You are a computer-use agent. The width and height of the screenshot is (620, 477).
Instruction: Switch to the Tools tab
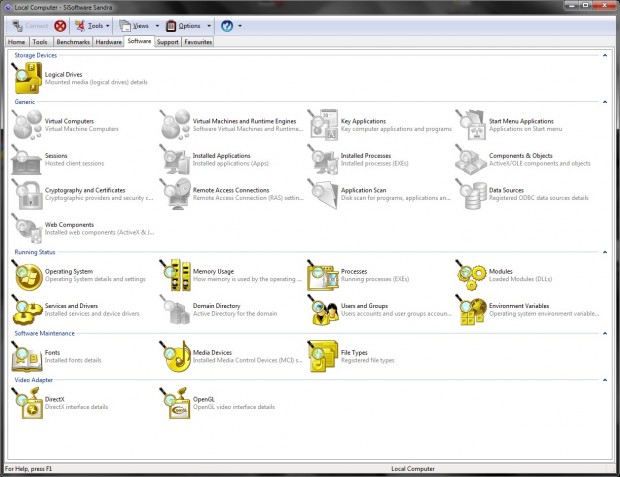click(40, 42)
